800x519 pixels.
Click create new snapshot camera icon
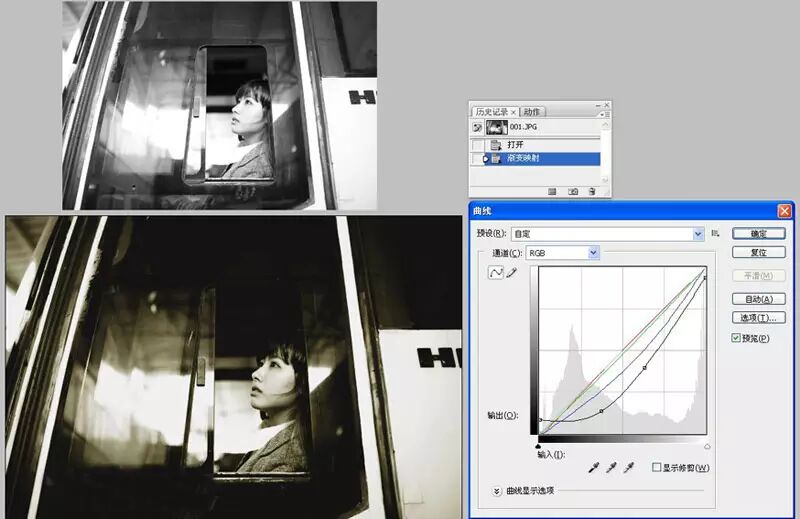[x=573, y=192]
